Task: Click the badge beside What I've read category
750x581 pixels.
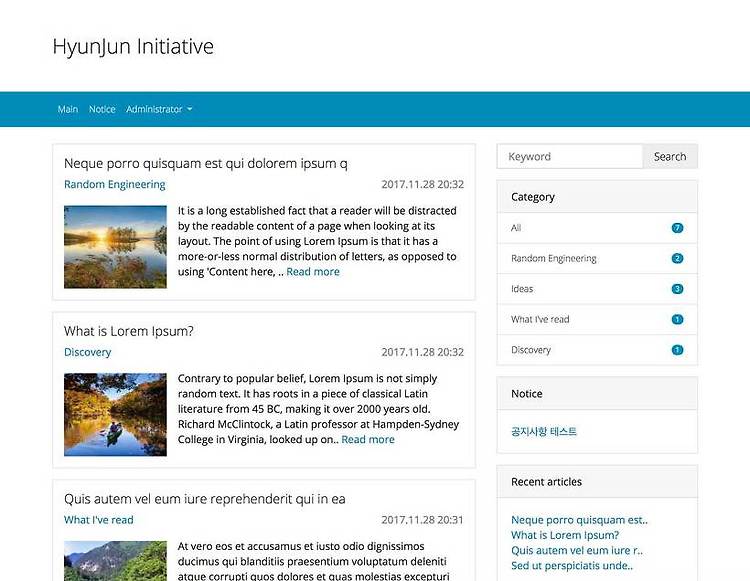Action: pyautogui.click(x=677, y=319)
